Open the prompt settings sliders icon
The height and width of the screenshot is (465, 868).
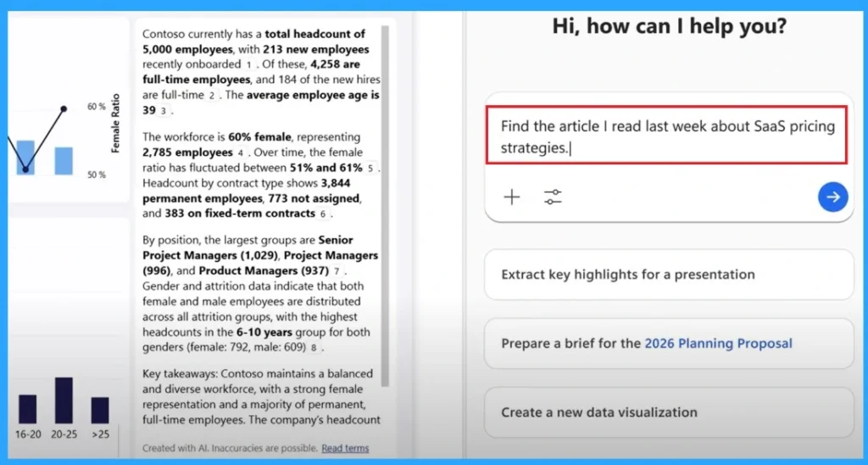[x=553, y=197]
